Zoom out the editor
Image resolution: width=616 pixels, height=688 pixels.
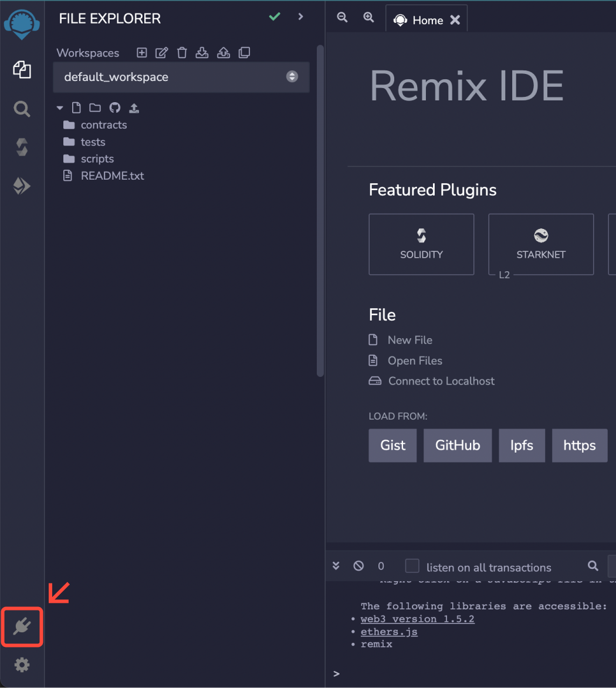pos(342,17)
